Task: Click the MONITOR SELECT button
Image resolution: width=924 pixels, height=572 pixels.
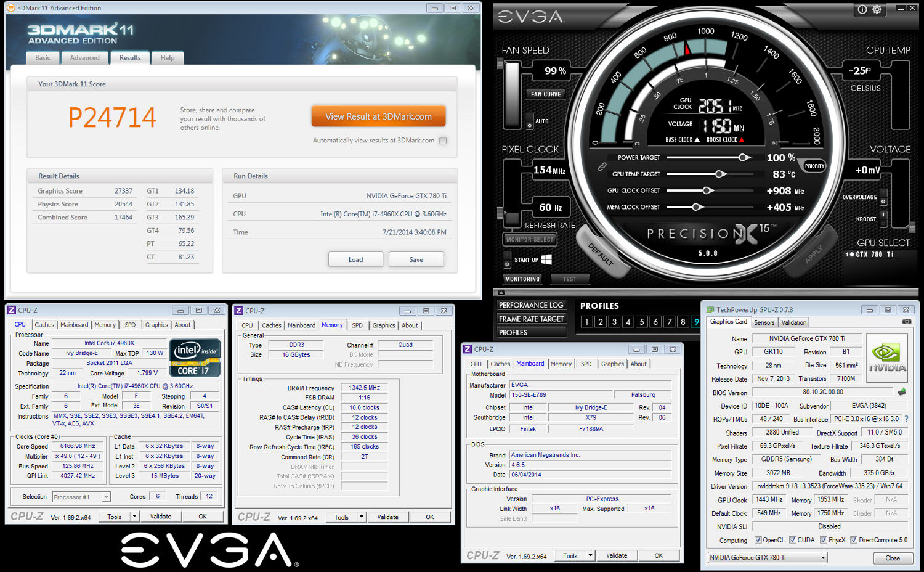Action: click(529, 240)
